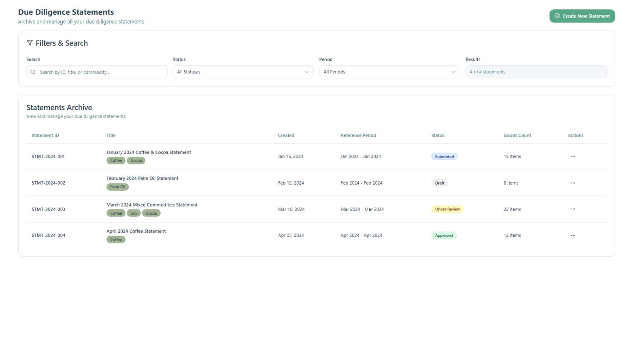Open actions menu for STMT-2024-001

click(573, 157)
